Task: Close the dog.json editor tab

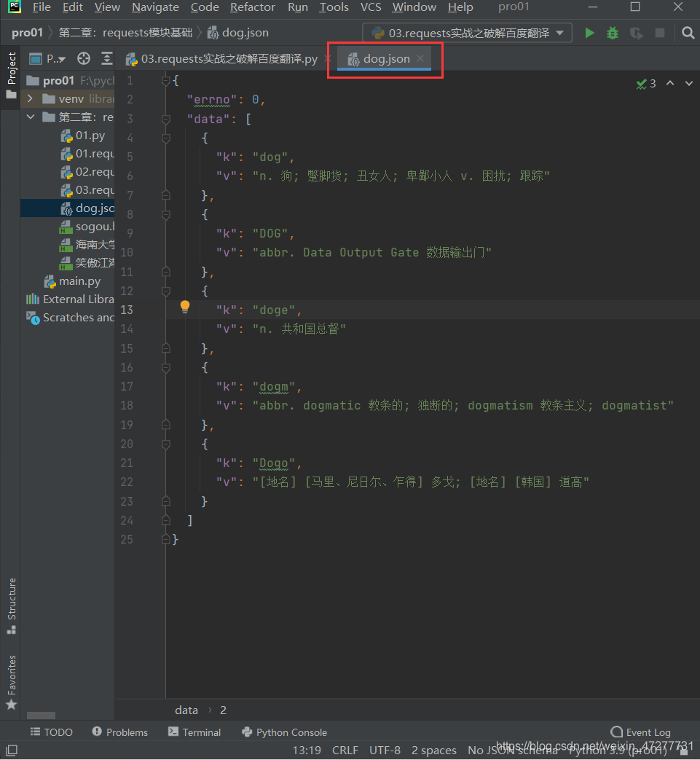Action: click(420, 58)
